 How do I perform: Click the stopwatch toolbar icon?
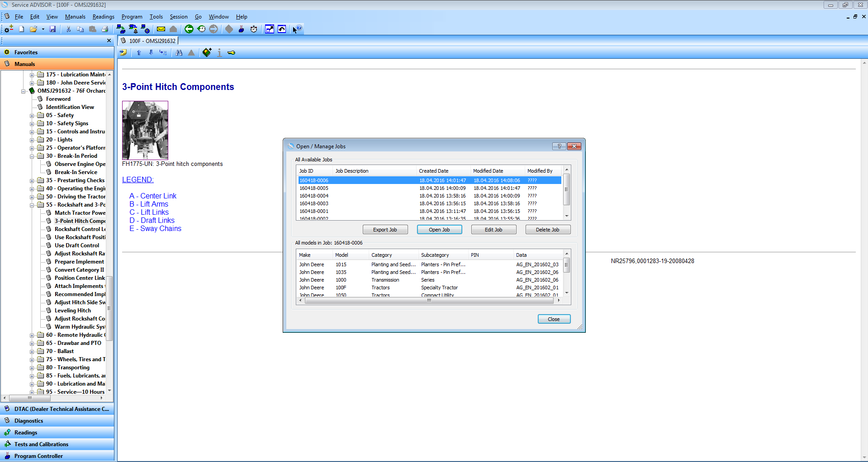click(x=254, y=29)
